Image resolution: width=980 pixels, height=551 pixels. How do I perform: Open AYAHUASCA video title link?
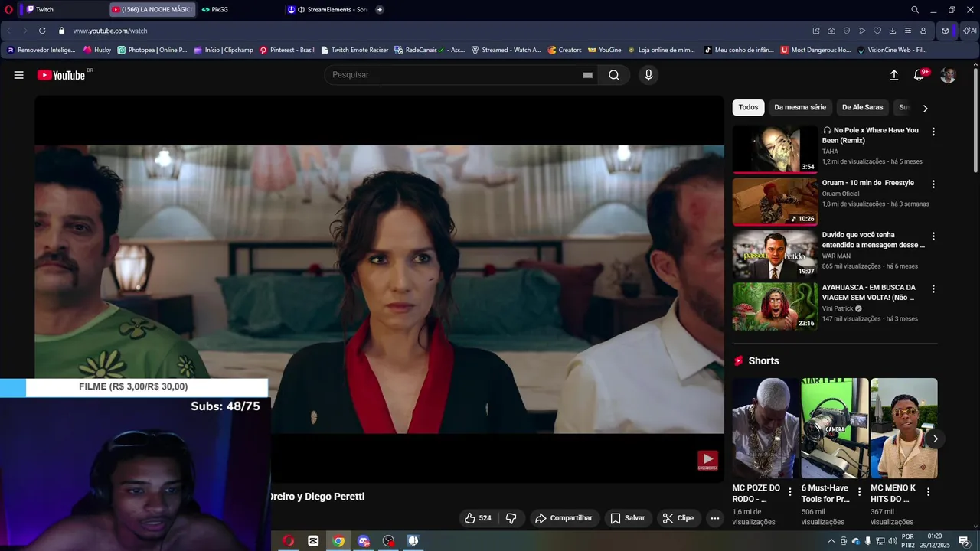coord(868,292)
